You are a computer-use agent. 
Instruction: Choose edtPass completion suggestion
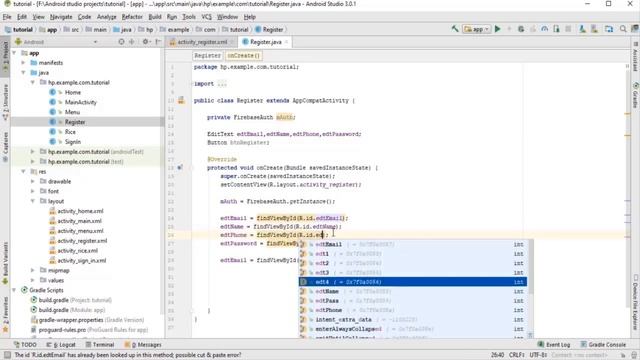(413, 301)
